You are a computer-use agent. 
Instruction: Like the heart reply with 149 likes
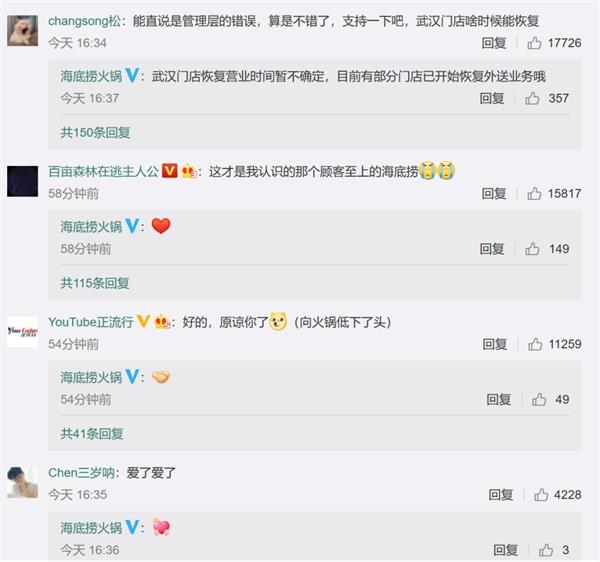532,249
